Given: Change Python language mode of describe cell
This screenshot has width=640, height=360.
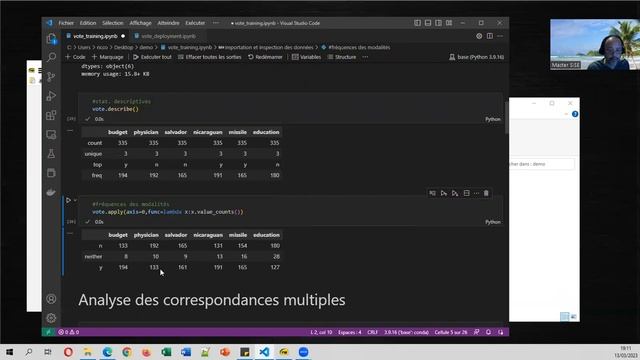Looking at the screenshot, I should pos(493,119).
